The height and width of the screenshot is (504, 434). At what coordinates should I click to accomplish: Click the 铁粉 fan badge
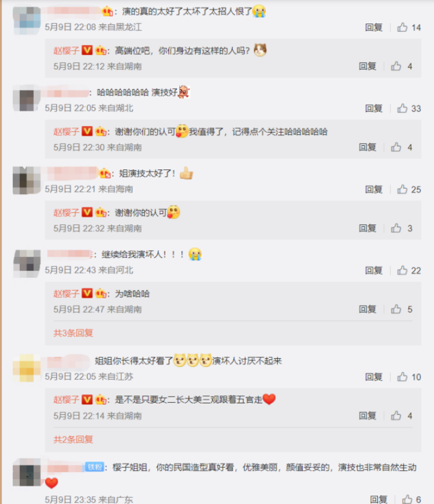[95, 467]
